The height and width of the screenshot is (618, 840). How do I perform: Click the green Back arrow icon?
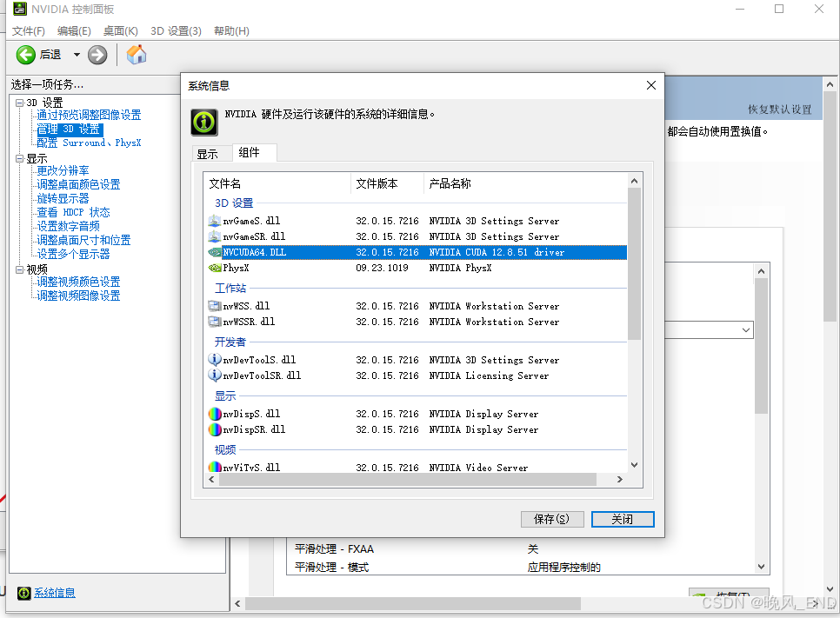pyautogui.click(x=25, y=55)
